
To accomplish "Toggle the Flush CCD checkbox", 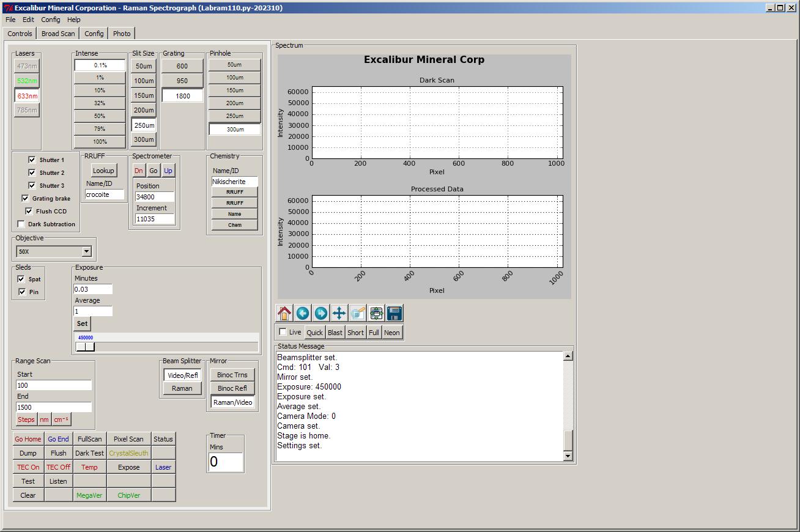I will click(x=28, y=211).
